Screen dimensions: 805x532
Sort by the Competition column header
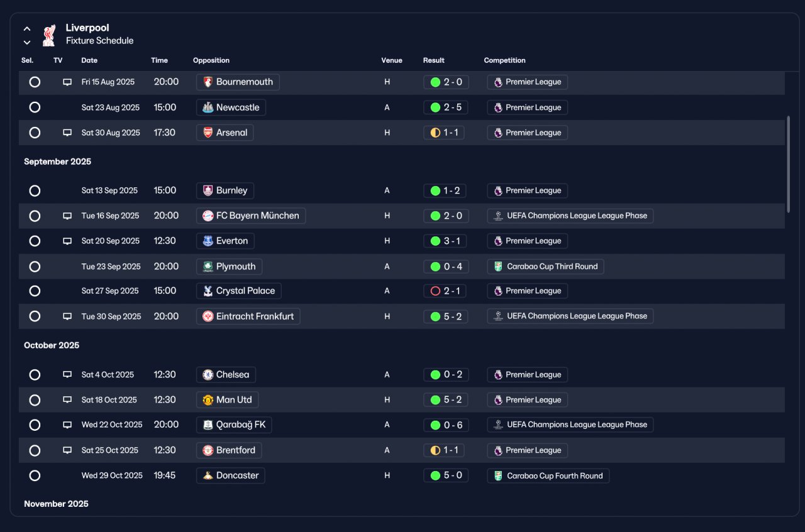pos(504,60)
